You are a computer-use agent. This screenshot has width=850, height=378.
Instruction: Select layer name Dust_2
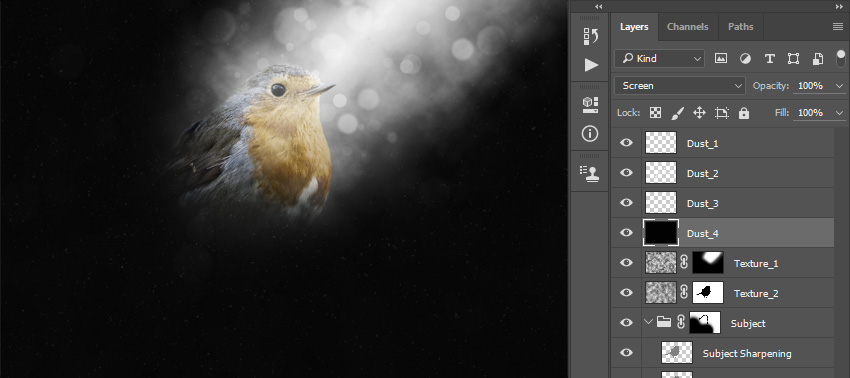703,174
